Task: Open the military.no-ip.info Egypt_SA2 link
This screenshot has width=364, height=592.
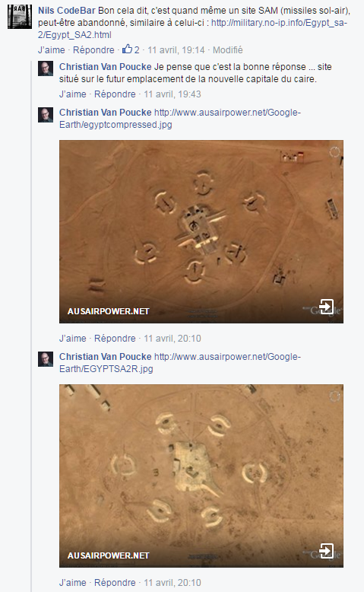Action: coord(192,29)
